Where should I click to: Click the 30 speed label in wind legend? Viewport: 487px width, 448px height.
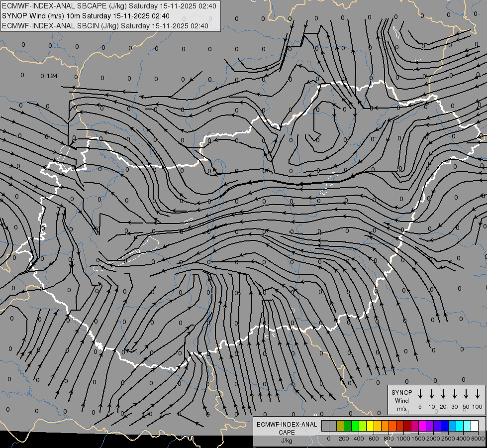pyautogui.click(x=454, y=407)
